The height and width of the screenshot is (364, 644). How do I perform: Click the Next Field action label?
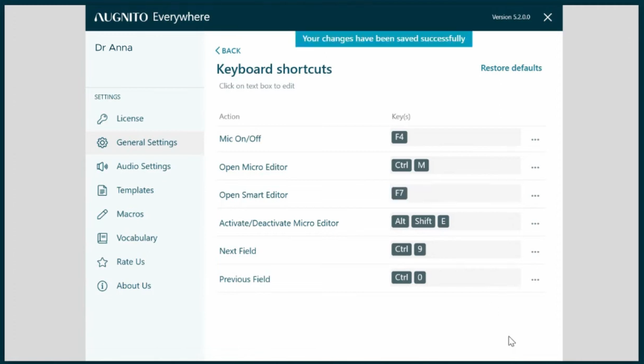[237, 251]
